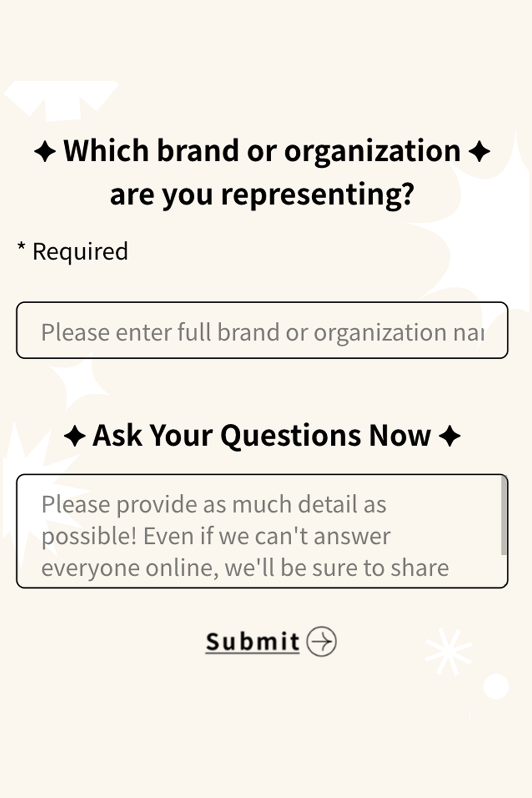Viewport: 532px width, 798px height.
Task: Focus the brand or organization name field
Action: [262, 331]
